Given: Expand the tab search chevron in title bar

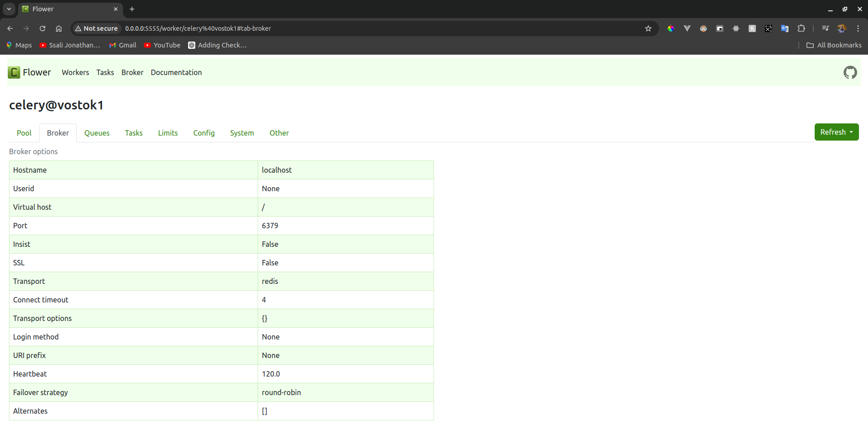Looking at the screenshot, I should pos(9,9).
